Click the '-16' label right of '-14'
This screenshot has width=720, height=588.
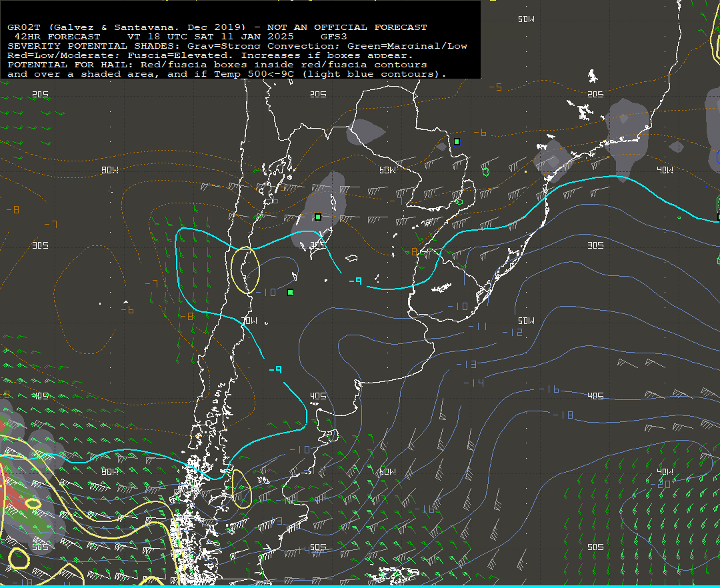(549, 389)
